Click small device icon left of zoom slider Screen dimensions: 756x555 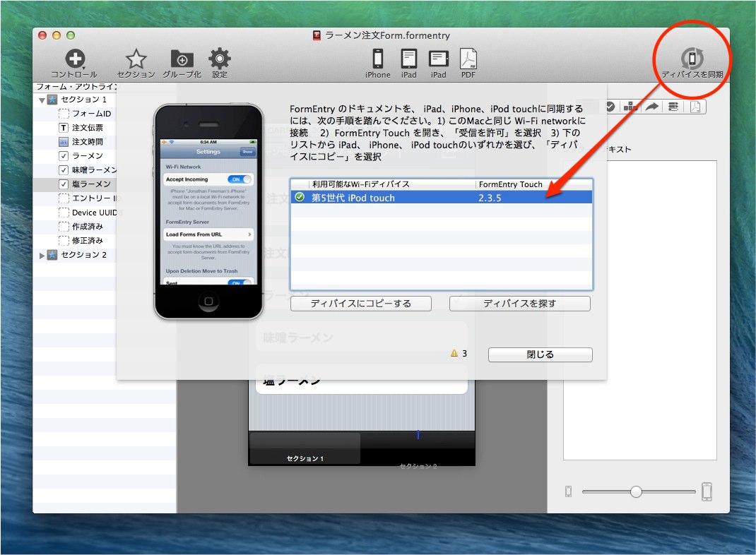coord(569,492)
